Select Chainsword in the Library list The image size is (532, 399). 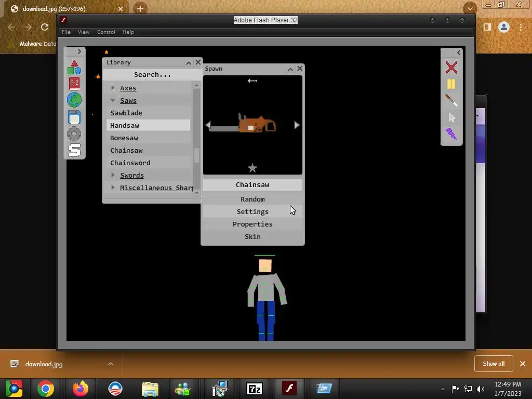click(x=148, y=163)
